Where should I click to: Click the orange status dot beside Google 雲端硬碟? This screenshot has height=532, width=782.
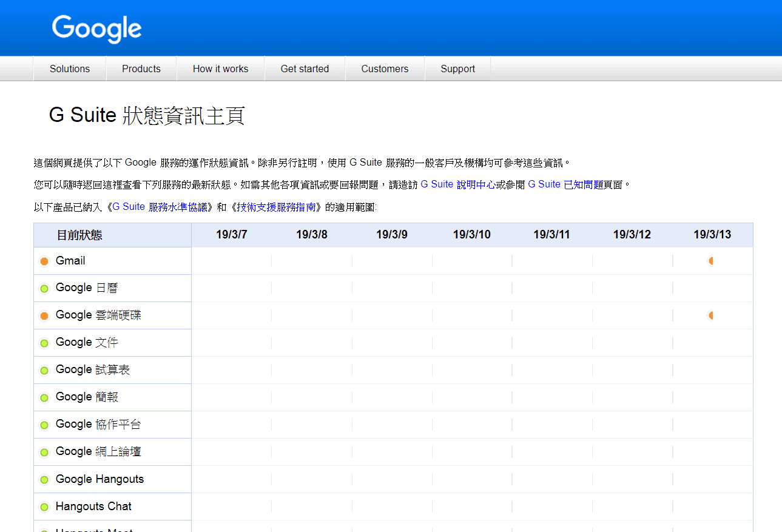click(44, 316)
